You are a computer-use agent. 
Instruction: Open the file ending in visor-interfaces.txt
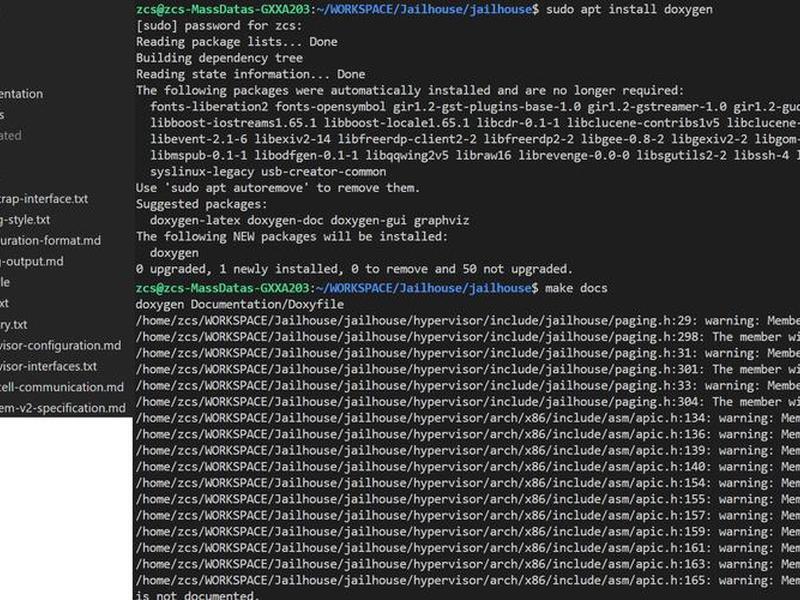click(x=48, y=366)
